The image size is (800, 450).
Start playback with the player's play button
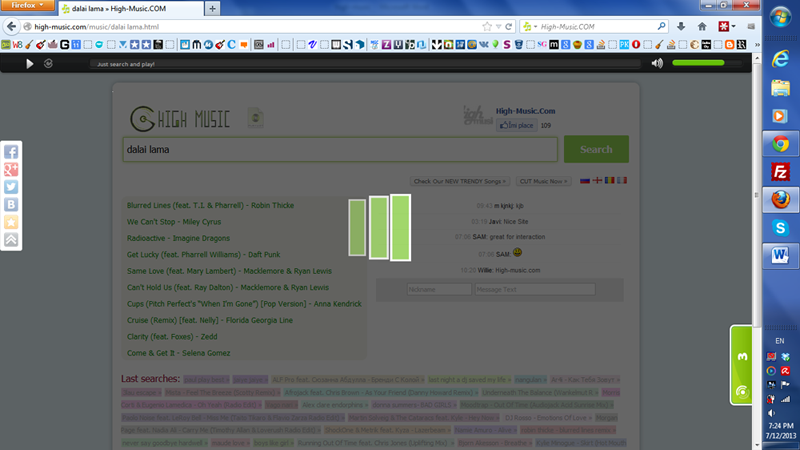pyautogui.click(x=30, y=64)
